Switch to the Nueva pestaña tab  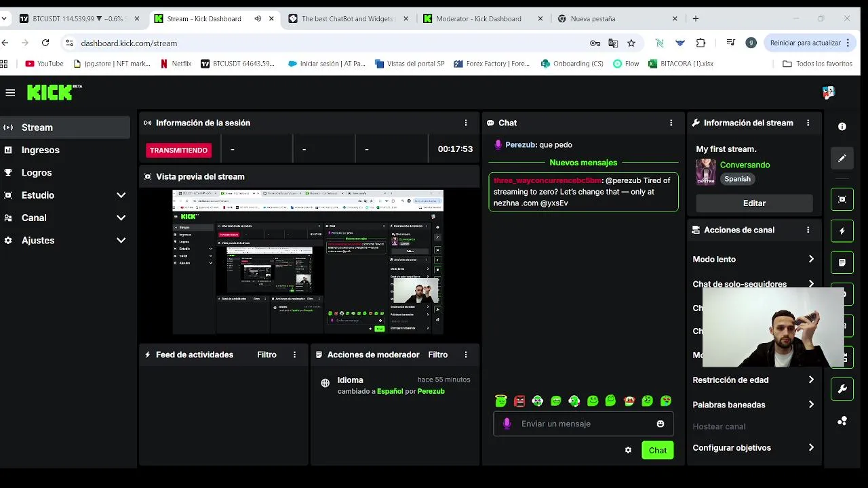tap(616, 19)
